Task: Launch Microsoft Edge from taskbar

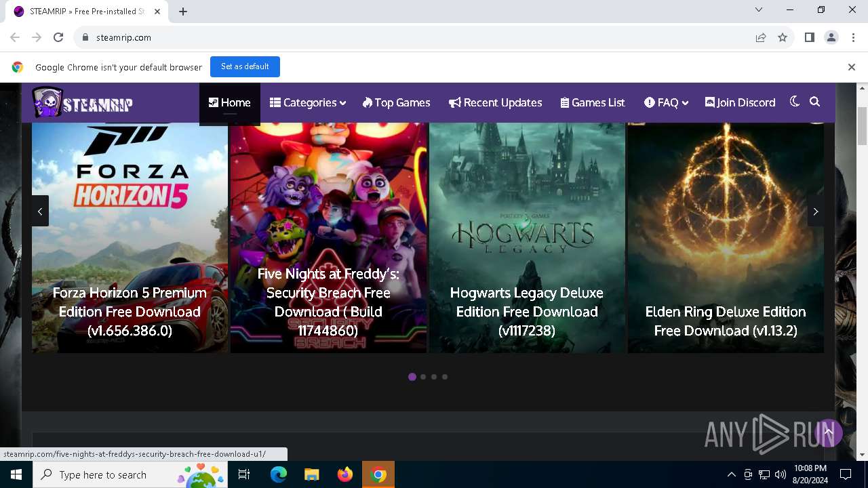Action: (x=279, y=474)
